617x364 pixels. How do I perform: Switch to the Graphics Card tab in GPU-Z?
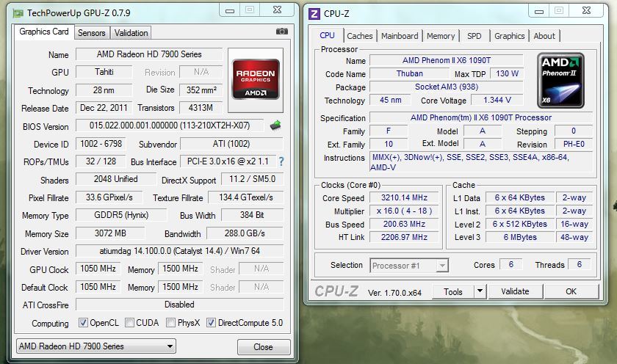(x=43, y=32)
